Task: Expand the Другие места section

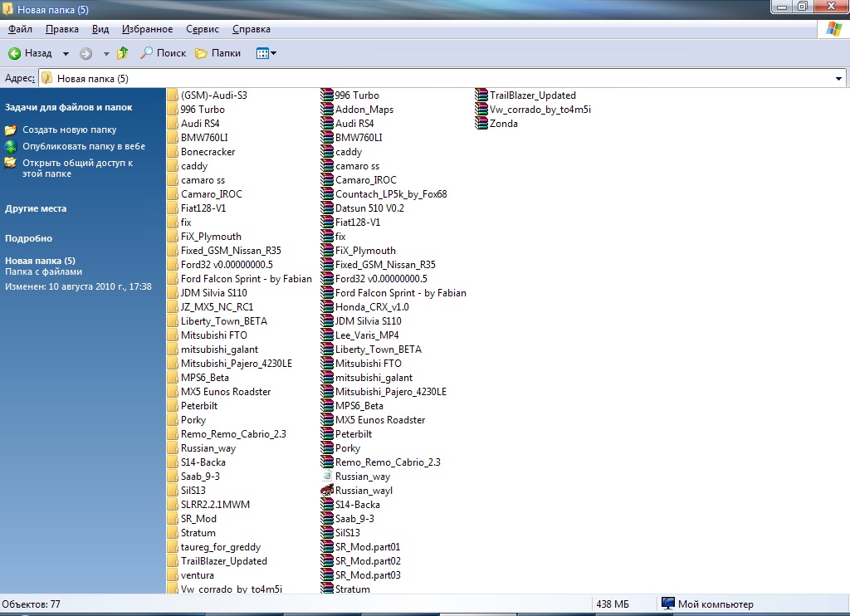Action: coord(36,208)
